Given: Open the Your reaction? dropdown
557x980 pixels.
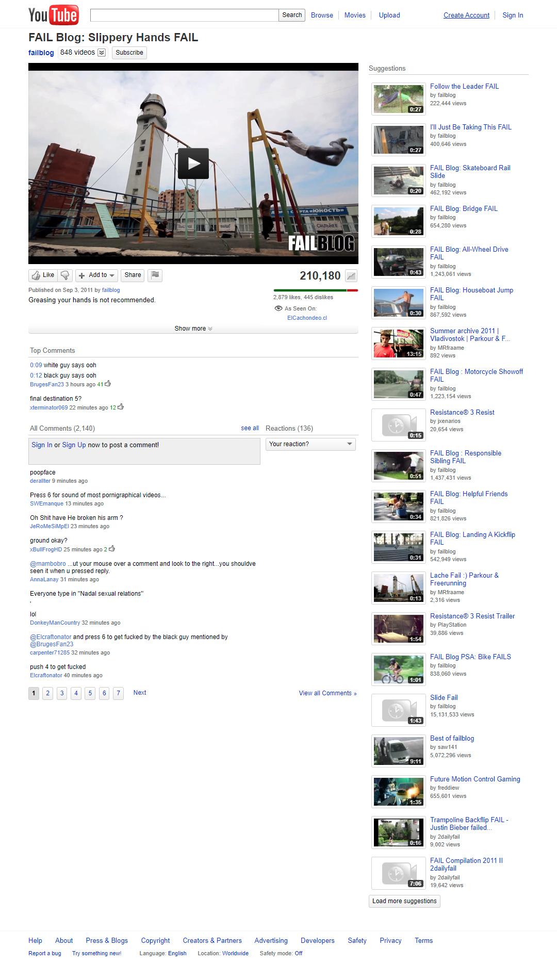Looking at the screenshot, I should tap(310, 444).
